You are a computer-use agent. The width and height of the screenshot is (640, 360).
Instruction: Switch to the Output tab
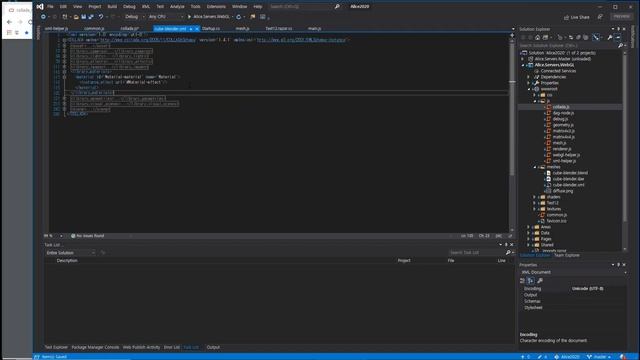(x=213, y=347)
